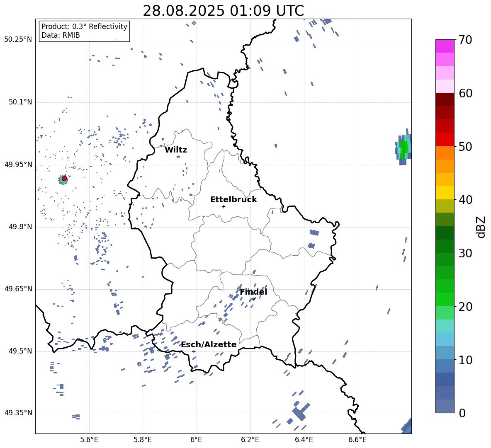Click the 6.6°E longitude tick label
The image size is (491, 448).
[x=357, y=440]
